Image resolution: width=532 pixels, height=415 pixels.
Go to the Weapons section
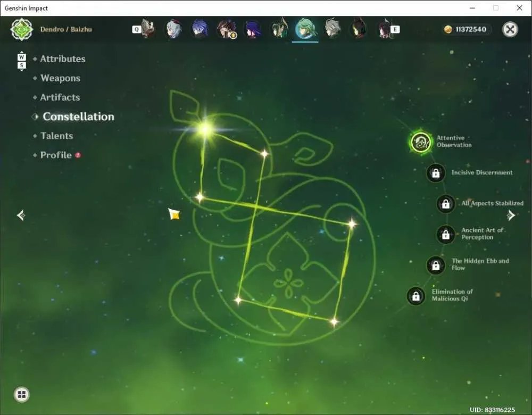61,78
